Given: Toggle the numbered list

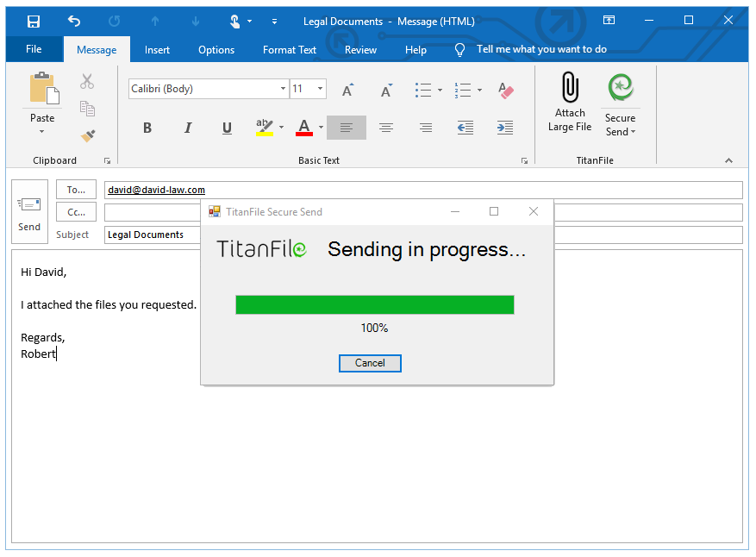Looking at the screenshot, I should pyautogui.click(x=463, y=89).
